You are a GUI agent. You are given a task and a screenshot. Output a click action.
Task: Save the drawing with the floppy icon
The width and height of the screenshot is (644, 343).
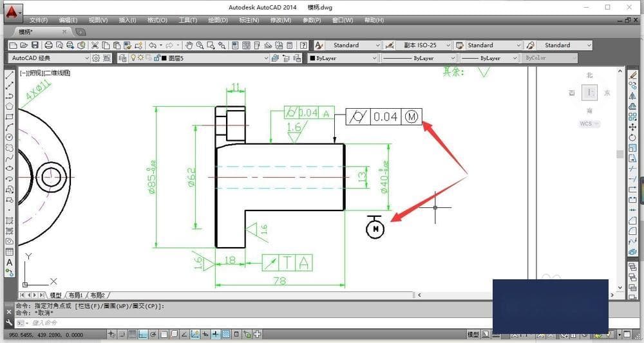(x=35, y=45)
